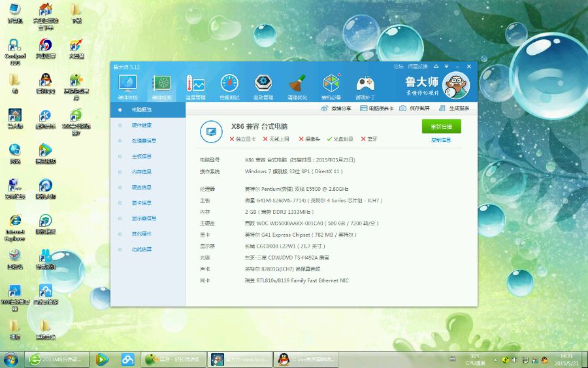The image size is (588, 368).
Task: Select 电脑概览 overview in sidebar
Action: pos(148,110)
